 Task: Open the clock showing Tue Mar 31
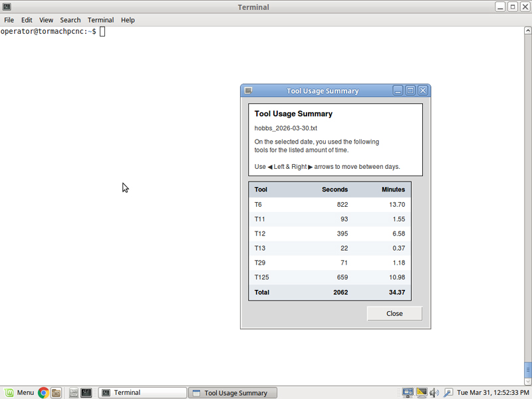pyautogui.click(x=493, y=392)
